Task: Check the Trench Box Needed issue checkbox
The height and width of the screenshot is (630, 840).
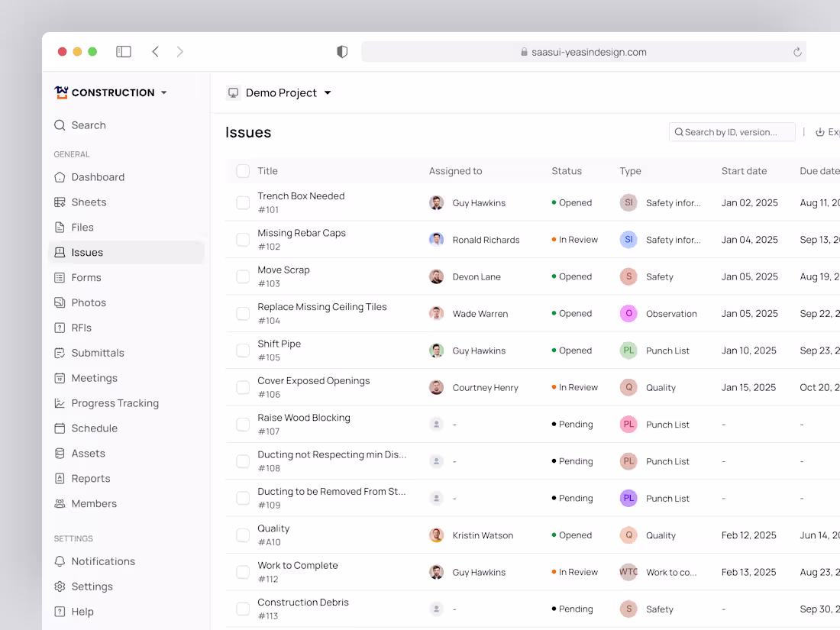Action: click(242, 202)
